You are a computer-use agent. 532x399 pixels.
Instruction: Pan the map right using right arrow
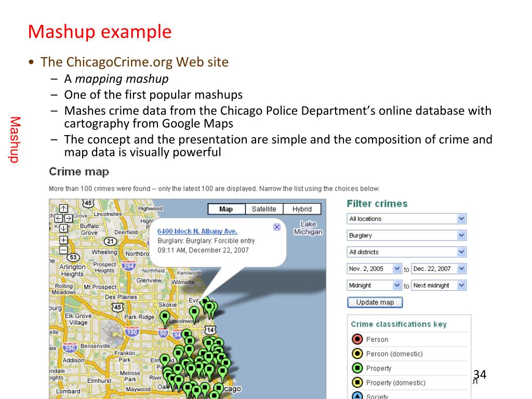tap(68, 218)
